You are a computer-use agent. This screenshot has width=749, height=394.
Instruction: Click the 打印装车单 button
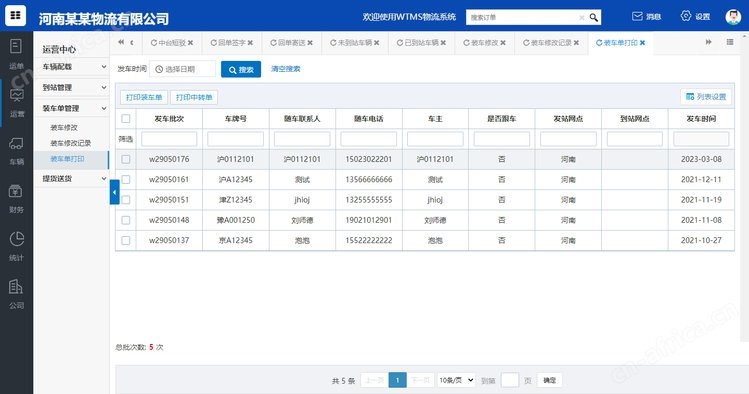point(144,97)
